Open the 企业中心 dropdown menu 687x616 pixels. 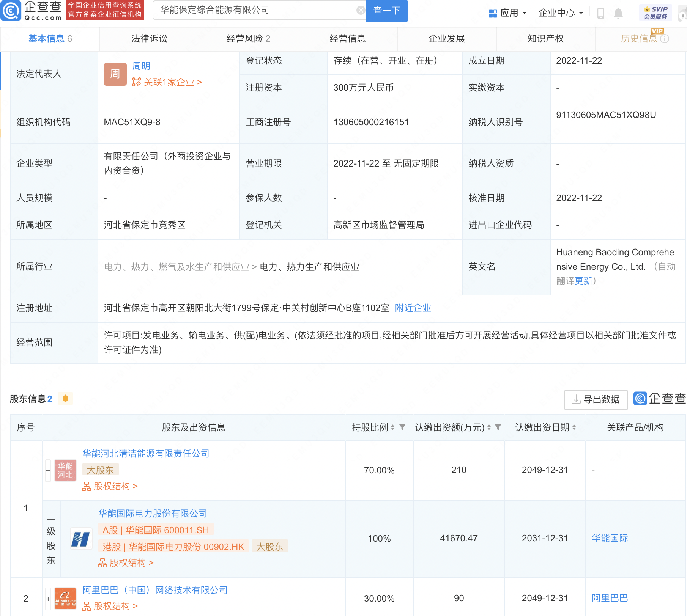click(561, 13)
